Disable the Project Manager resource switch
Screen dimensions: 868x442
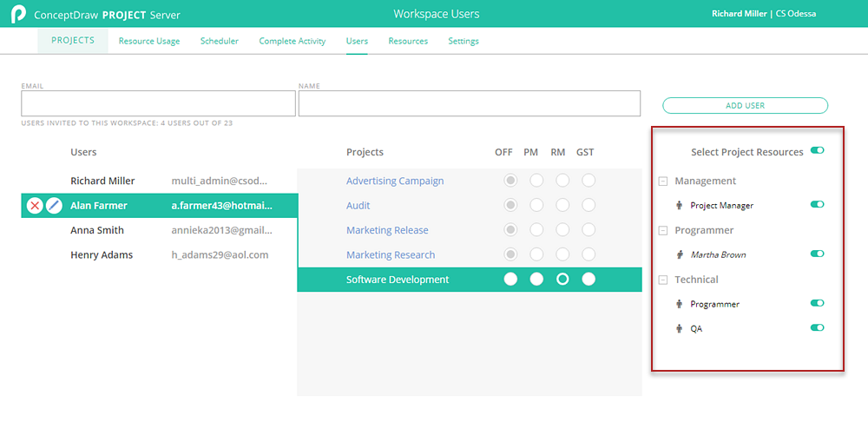point(817,204)
